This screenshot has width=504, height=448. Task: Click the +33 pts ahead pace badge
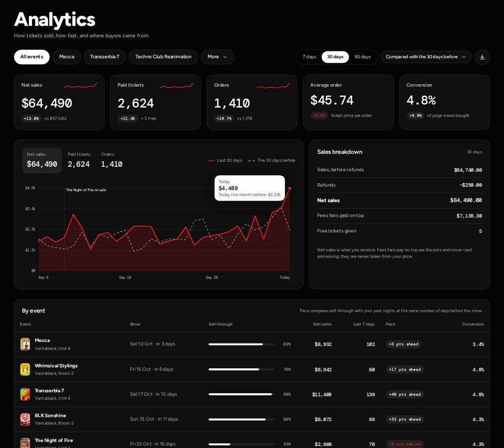pyautogui.click(x=405, y=420)
